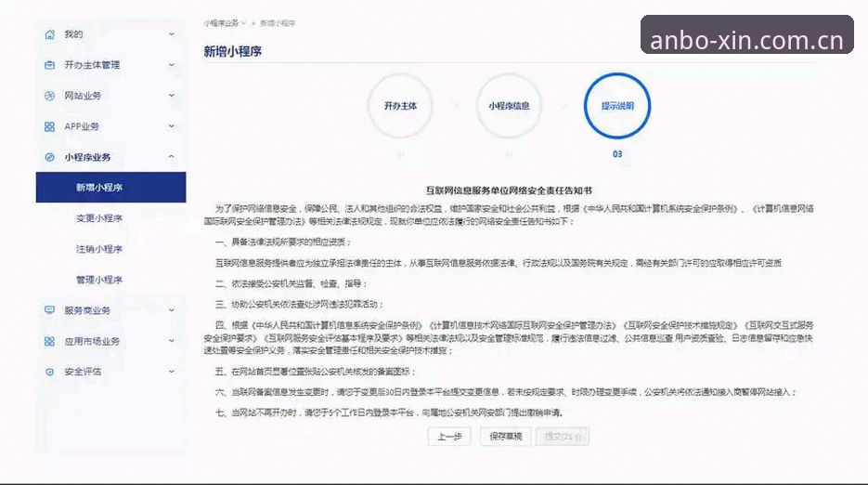Click the 七、当网站不再开办时 line
The width and height of the screenshot is (868, 485).
(x=390, y=413)
